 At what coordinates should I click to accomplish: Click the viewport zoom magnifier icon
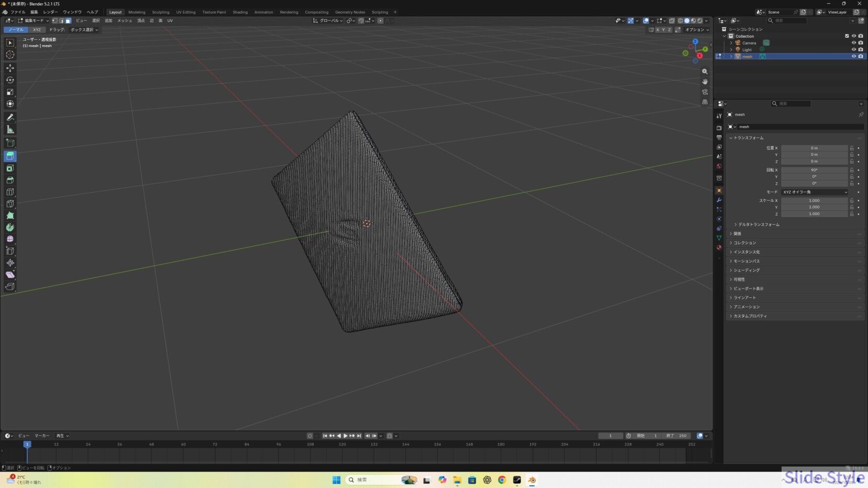(x=705, y=71)
